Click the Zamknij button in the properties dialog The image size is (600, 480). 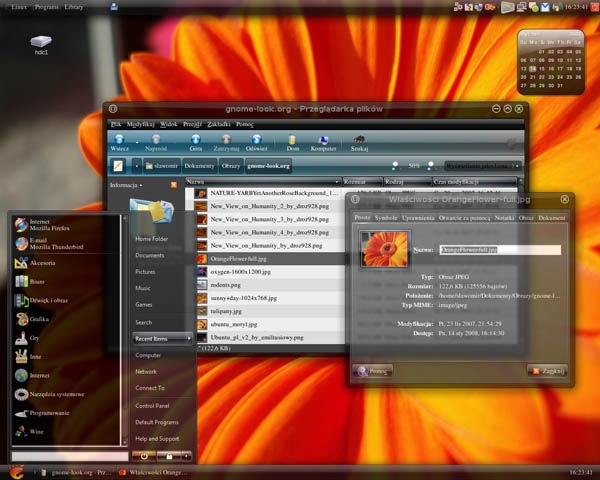(x=547, y=371)
